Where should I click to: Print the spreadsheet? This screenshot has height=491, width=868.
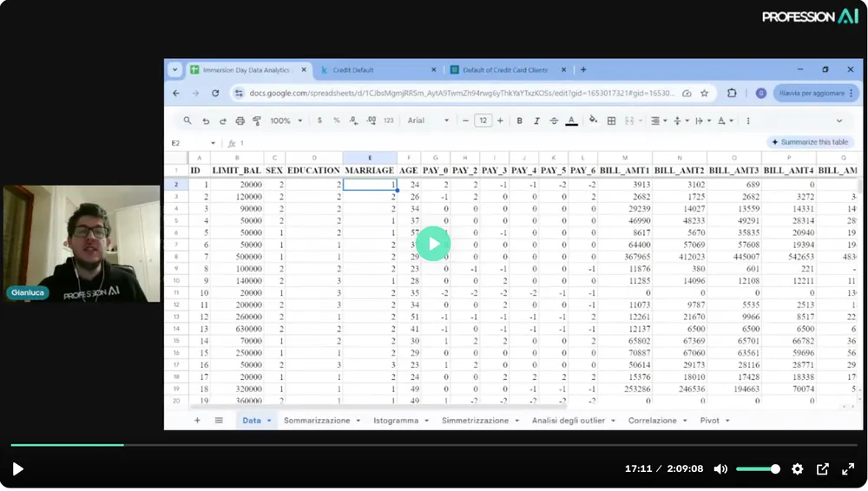240,121
